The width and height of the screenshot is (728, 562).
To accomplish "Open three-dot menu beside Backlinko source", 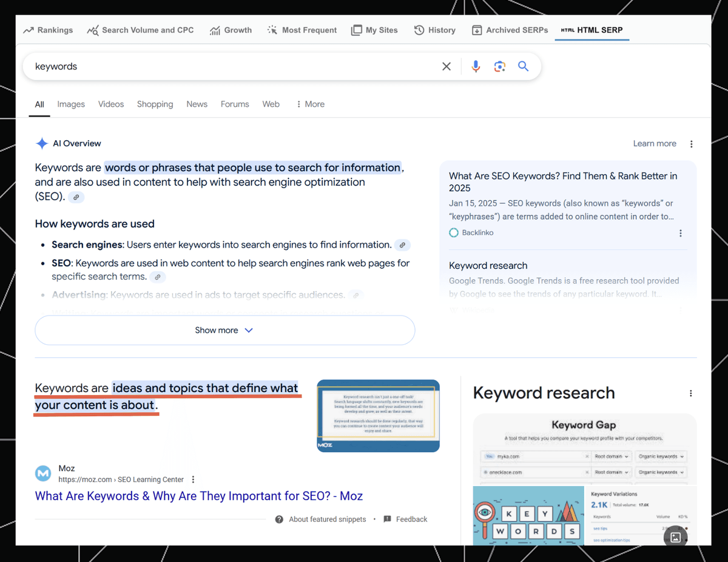I will point(680,233).
